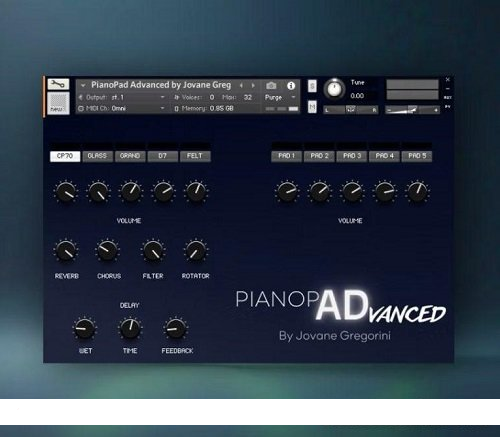
Task: Click the CP70 volume knob
Action: pos(66,192)
